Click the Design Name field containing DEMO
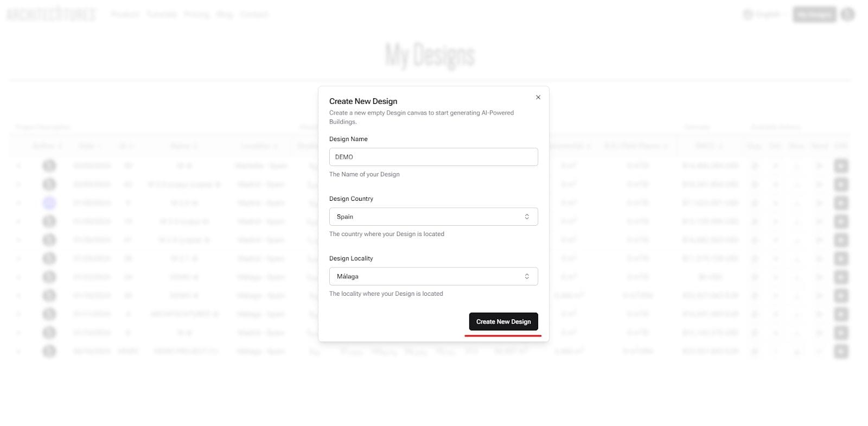Screen dimensions: 868x426 pos(433,157)
